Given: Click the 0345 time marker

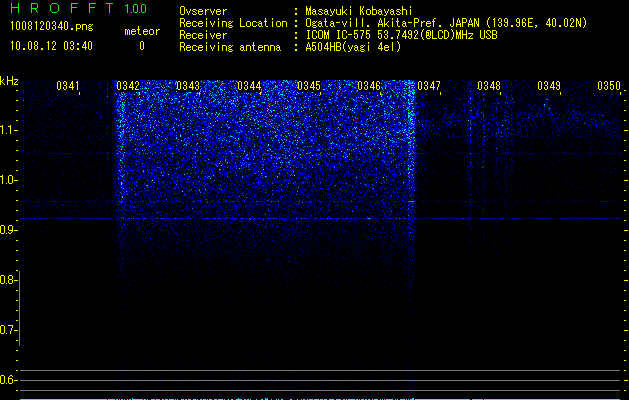Looking at the screenshot, I should pos(309,86).
